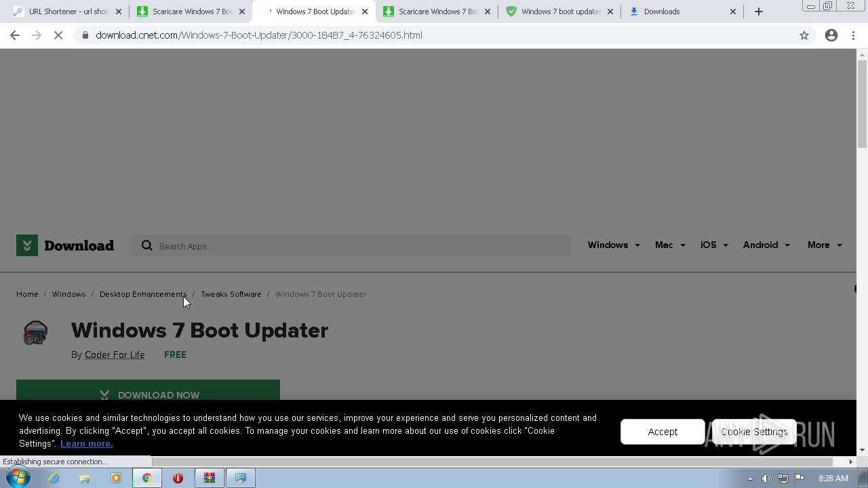View the site lock security icon
Screen dimensions: 868x488
tap(85, 35)
